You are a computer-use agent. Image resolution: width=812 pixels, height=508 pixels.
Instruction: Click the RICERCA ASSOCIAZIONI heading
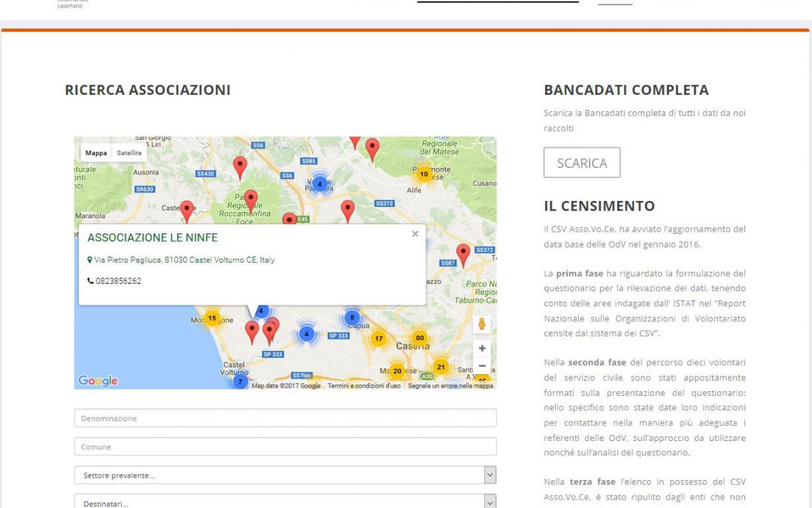147,90
